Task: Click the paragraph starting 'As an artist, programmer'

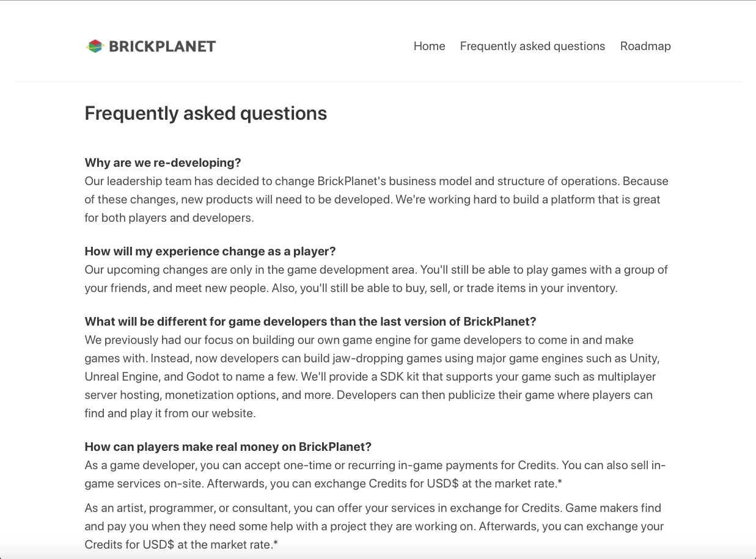Action: [x=373, y=526]
